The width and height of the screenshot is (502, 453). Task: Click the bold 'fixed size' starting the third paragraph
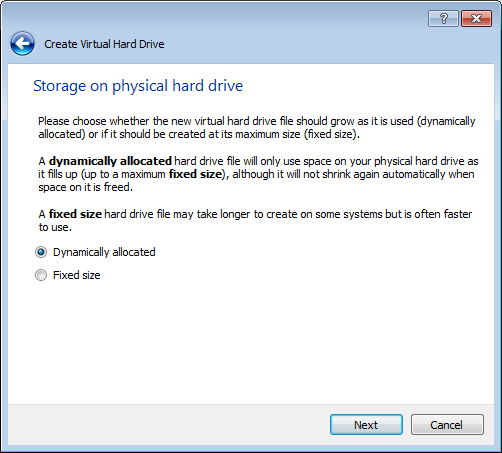point(75,214)
